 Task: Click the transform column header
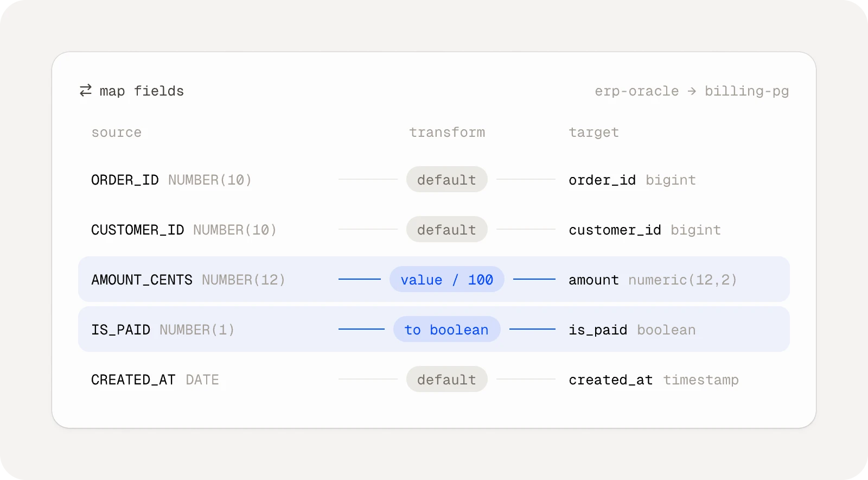click(447, 132)
